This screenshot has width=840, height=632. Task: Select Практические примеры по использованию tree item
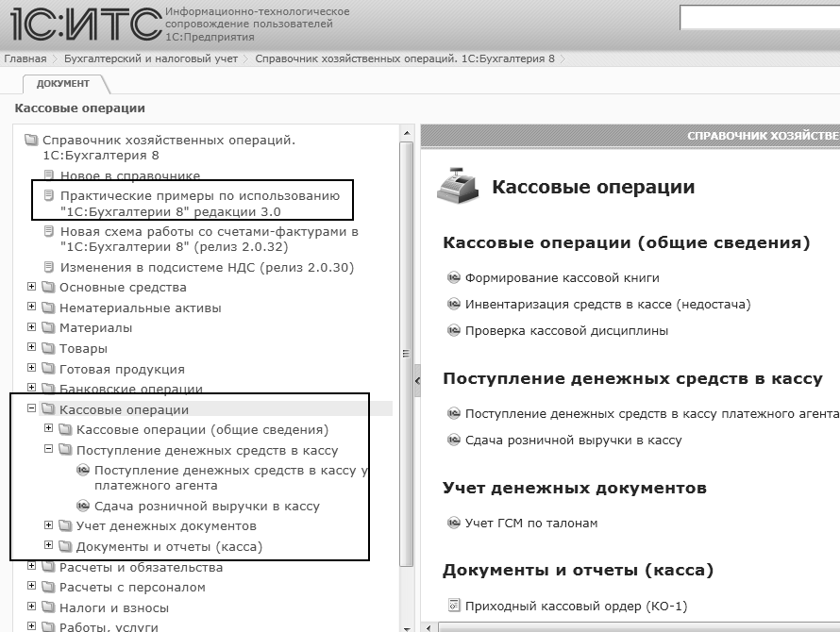200,204
